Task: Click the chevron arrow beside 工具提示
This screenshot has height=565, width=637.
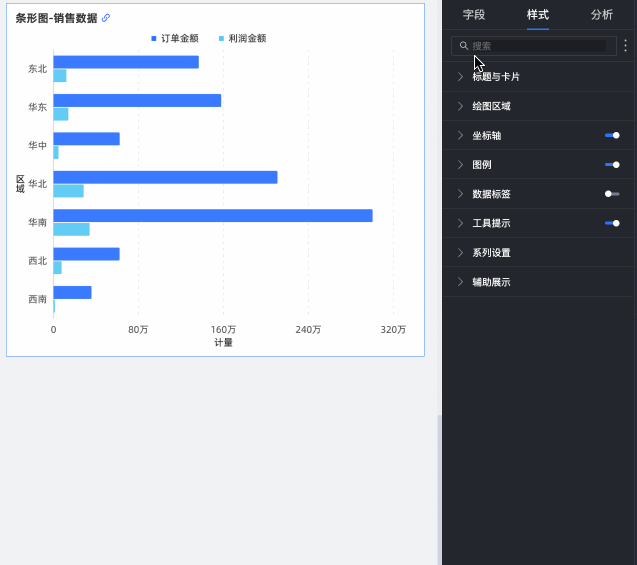Action: click(x=460, y=223)
